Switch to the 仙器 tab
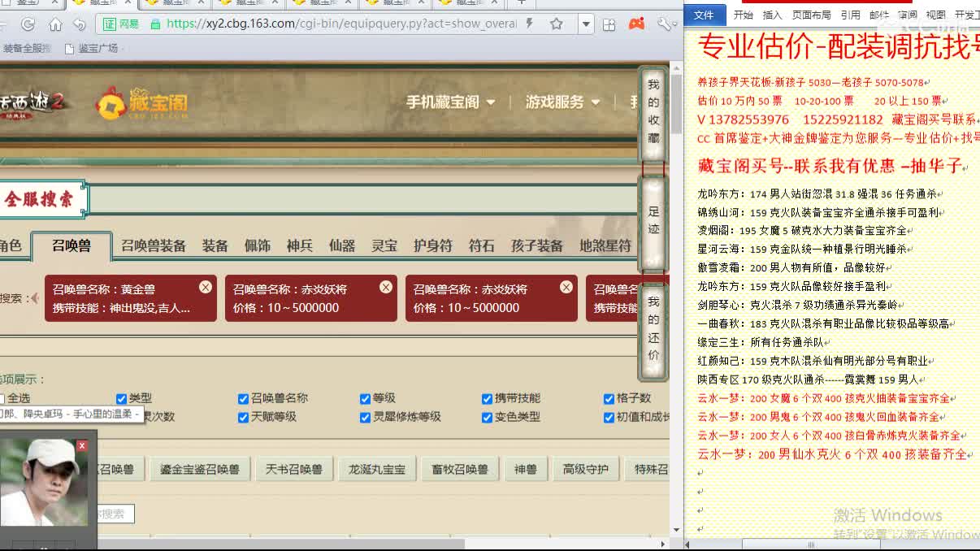The height and width of the screenshot is (551, 980). pyautogui.click(x=342, y=245)
